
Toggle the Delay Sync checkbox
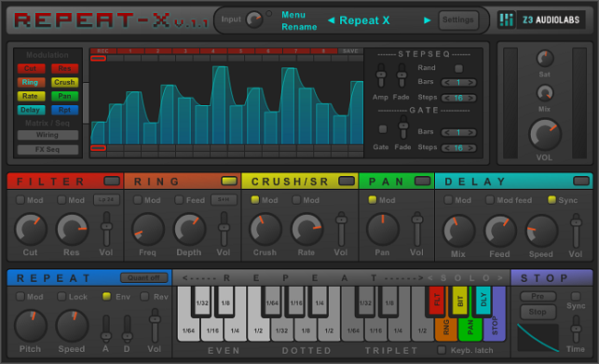pyautogui.click(x=552, y=200)
